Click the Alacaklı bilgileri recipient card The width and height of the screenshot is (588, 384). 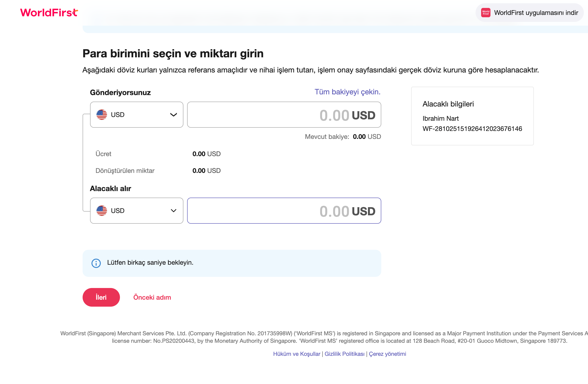472,116
